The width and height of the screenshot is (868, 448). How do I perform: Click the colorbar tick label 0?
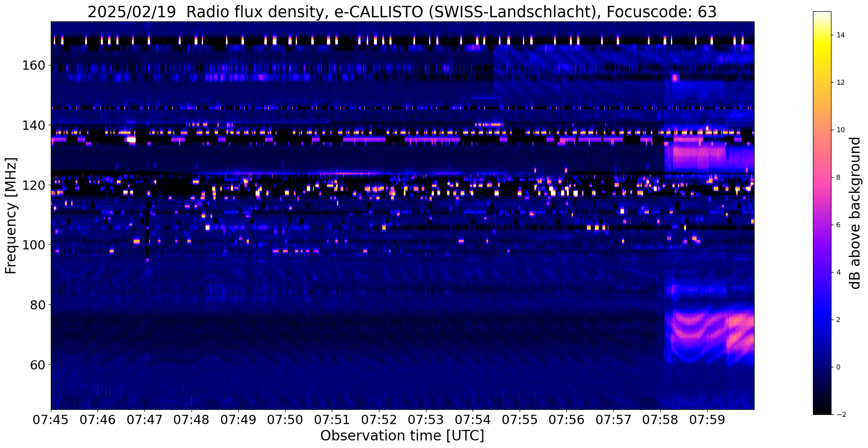click(x=839, y=367)
